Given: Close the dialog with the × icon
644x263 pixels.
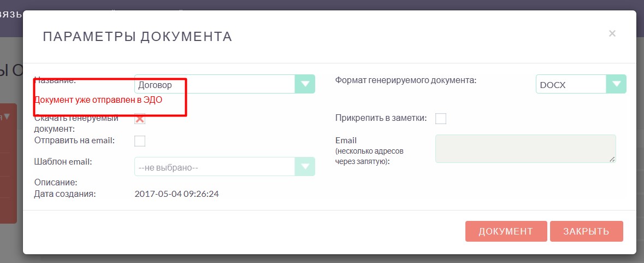Looking at the screenshot, I should (612, 34).
